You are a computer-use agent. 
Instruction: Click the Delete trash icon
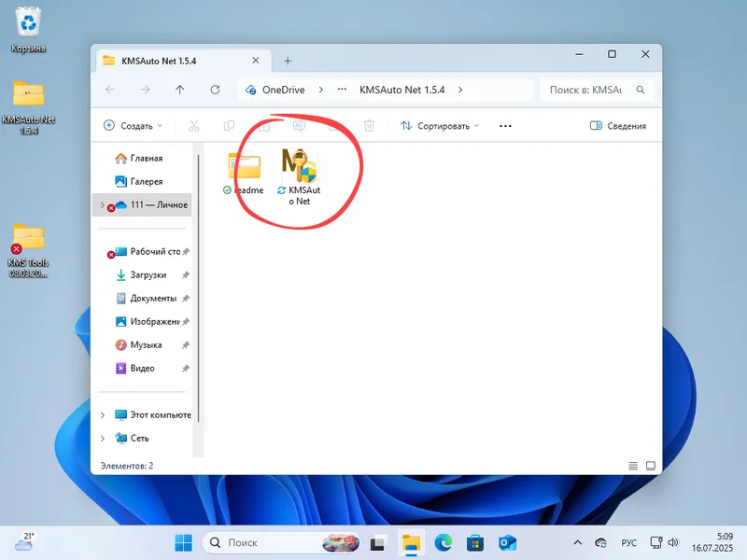point(369,124)
